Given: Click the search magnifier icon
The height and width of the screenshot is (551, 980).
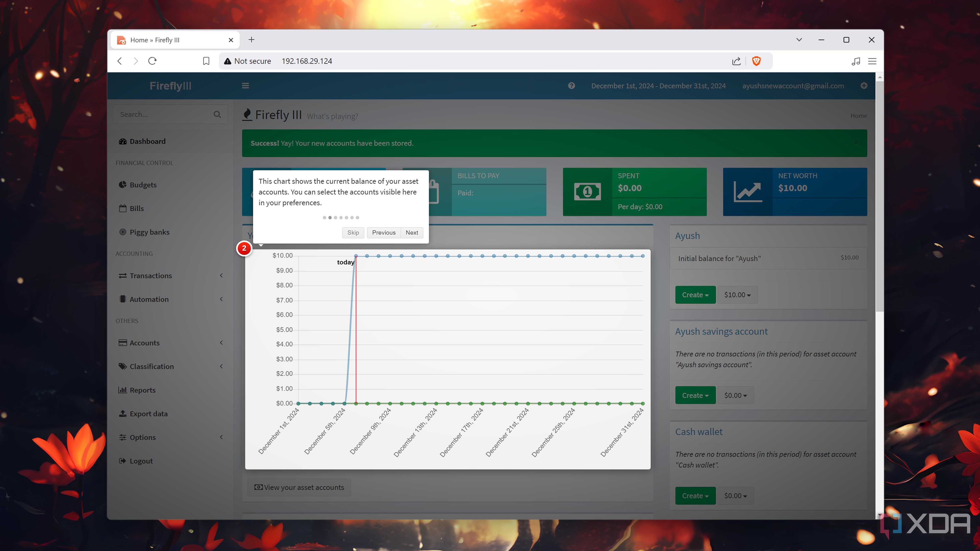Looking at the screenshot, I should click(217, 115).
